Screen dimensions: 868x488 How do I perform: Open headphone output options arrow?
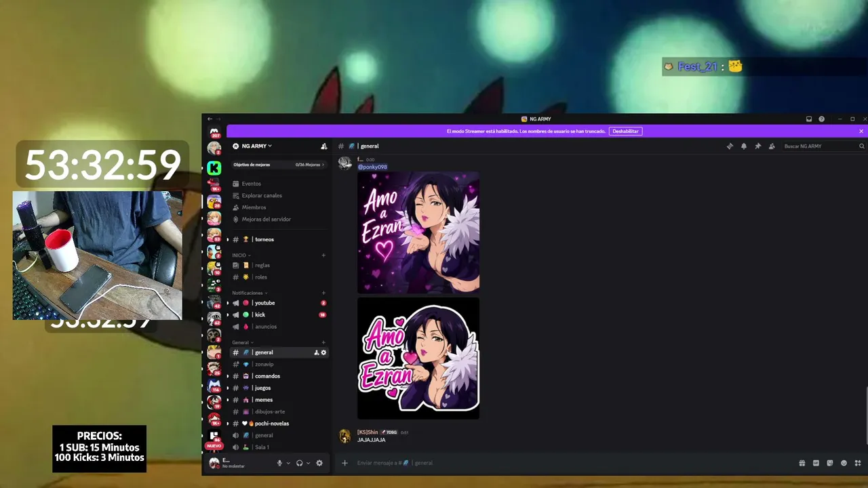click(308, 463)
